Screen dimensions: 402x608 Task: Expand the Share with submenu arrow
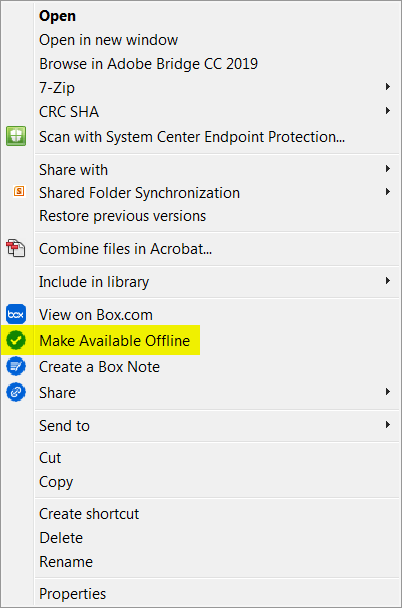click(x=387, y=169)
